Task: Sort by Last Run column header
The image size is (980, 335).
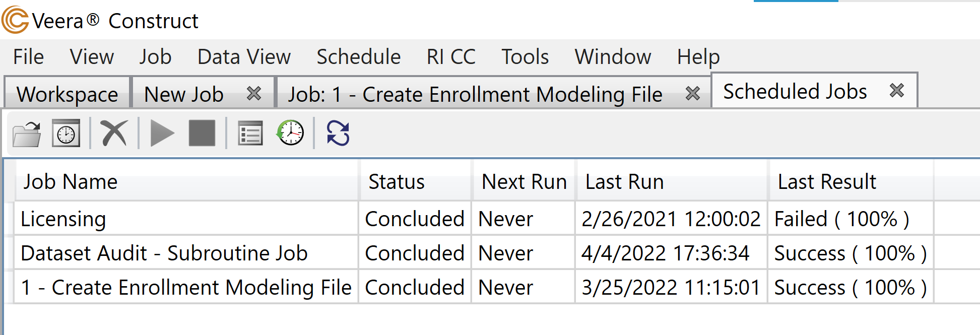Action: 672,181
